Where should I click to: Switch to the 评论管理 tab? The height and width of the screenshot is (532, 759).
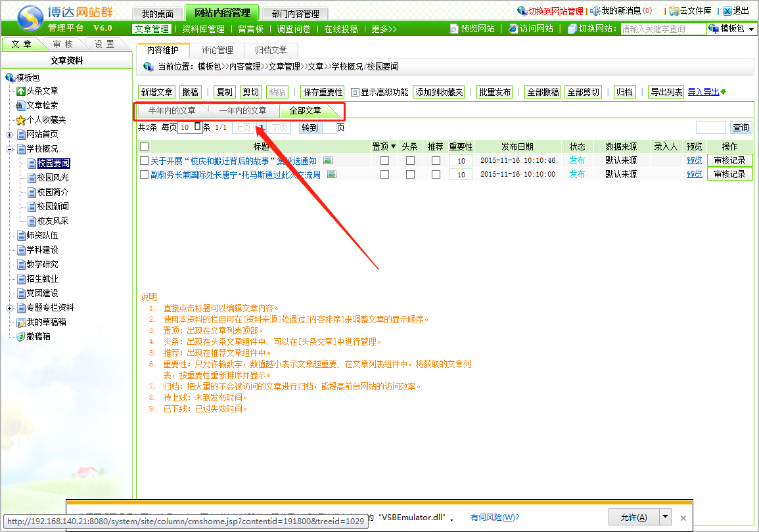pos(217,51)
